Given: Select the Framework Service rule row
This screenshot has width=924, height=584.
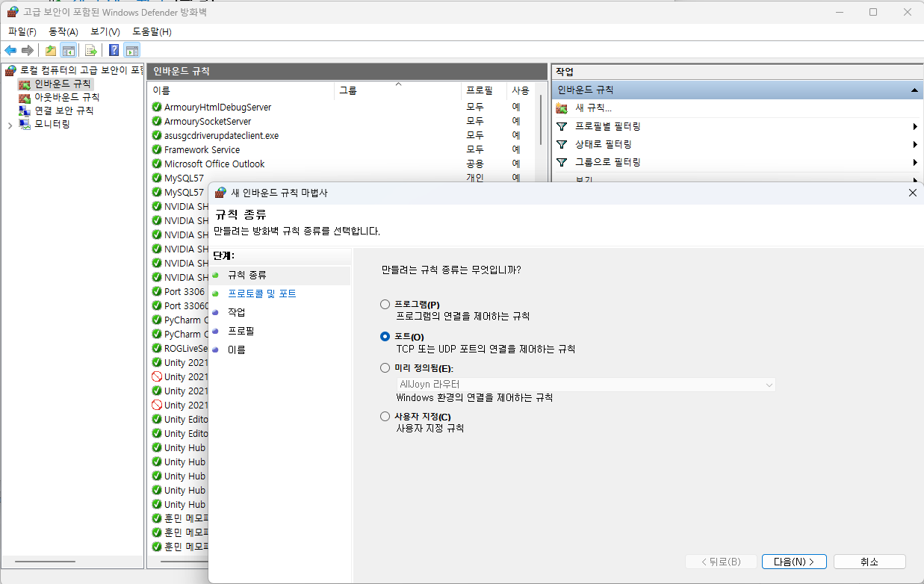Looking at the screenshot, I should click(341, 149).
